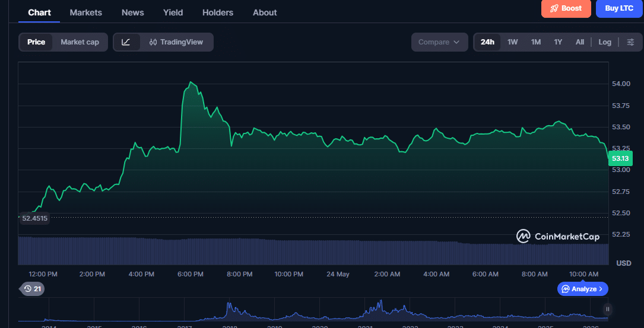This screenshot has width=644, height=328.
Task: Open the Yield tab
Action: coord(173,12)
